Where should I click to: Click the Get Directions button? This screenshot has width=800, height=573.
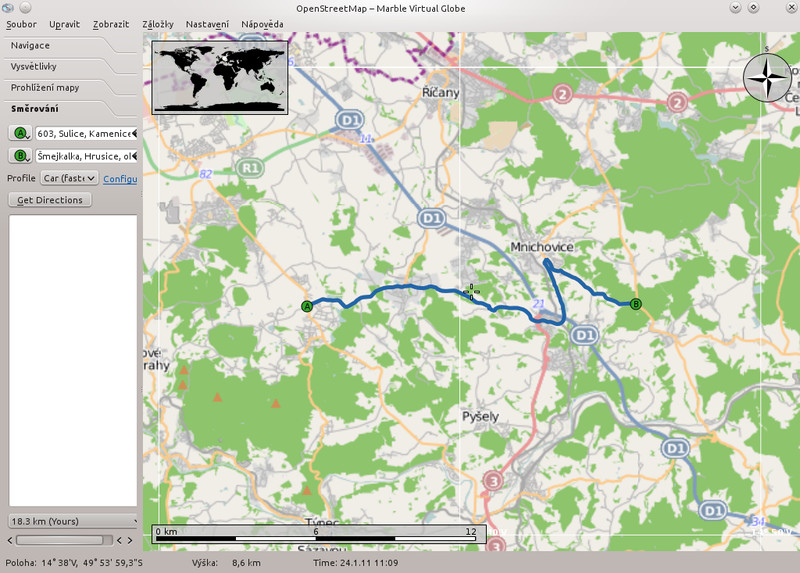[50, 200]
